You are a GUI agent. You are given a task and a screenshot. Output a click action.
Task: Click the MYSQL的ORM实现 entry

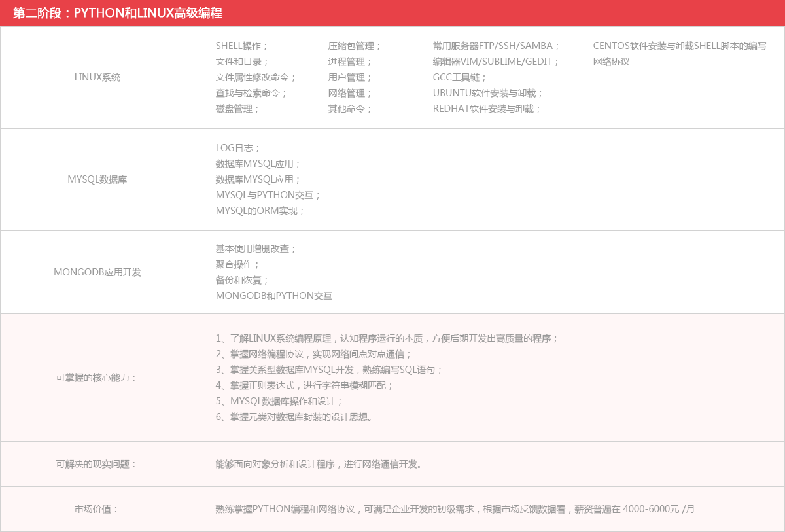[260, 211]
